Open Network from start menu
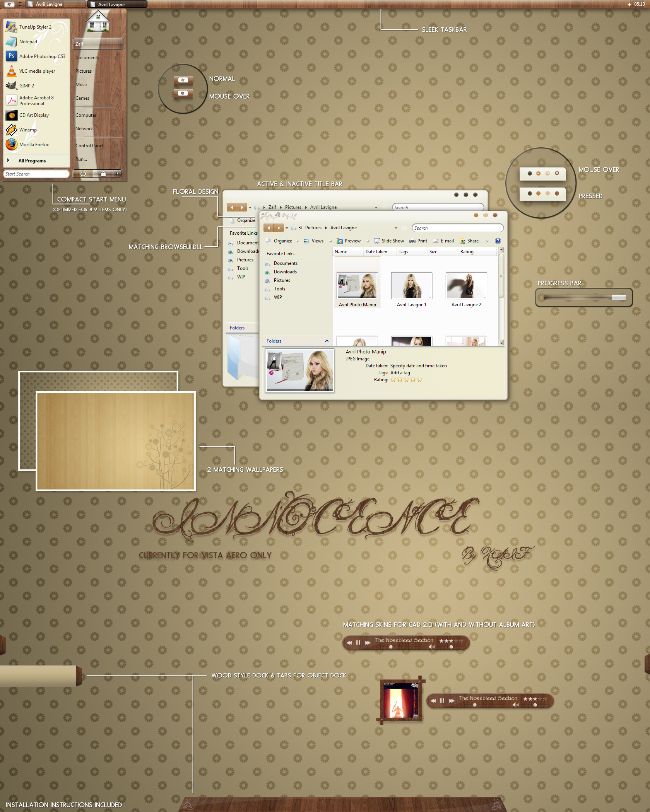 (84, 129)
